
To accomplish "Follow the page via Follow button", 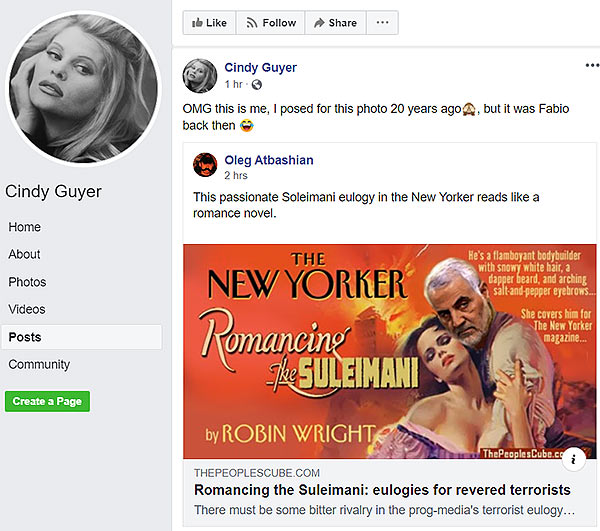I will pos(271,23).
